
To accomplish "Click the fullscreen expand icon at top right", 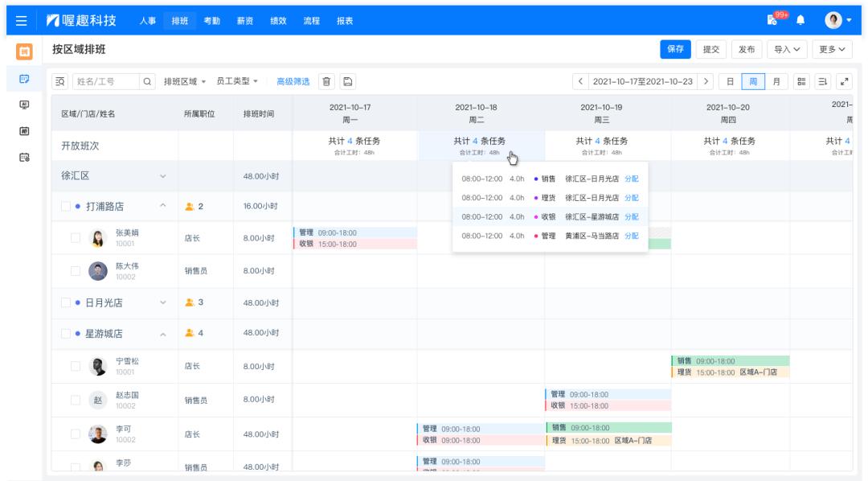I will 845,82.
